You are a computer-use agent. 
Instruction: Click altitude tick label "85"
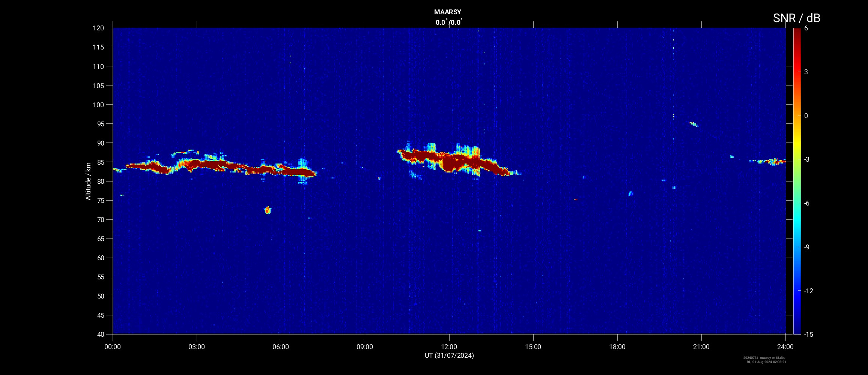(x=100, y=162)
